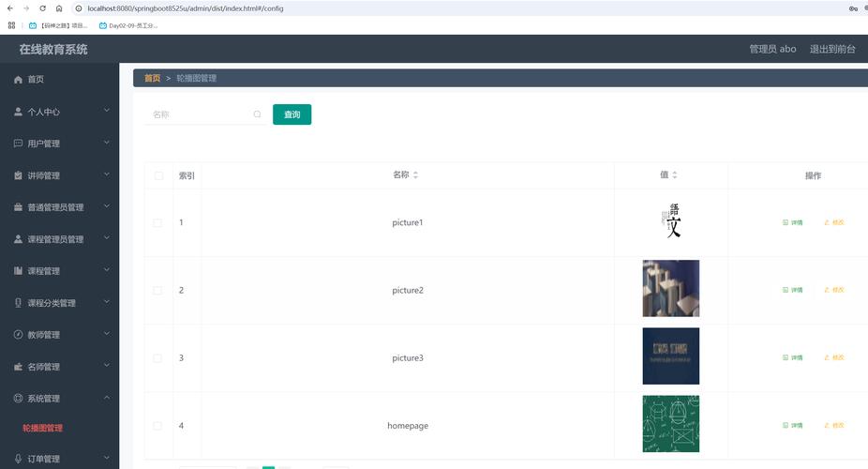Select the checkbox for the homepage row
This screenshot has height=469, width=868.
pos(158,426)
